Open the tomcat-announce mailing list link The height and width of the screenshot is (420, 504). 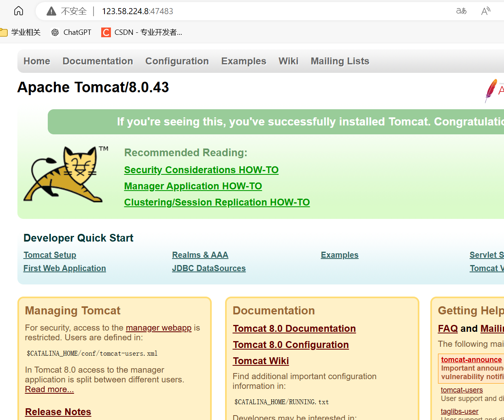point(471,360)
